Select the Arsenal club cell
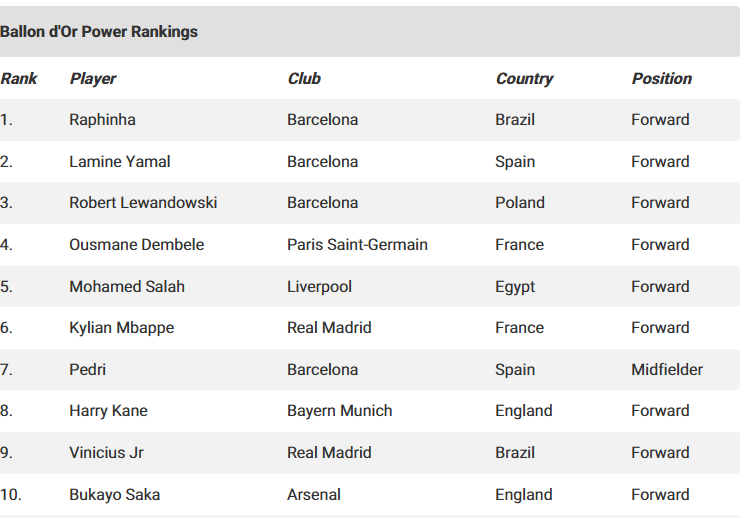This screenshot has height=518, width=744. pos(314,495)
